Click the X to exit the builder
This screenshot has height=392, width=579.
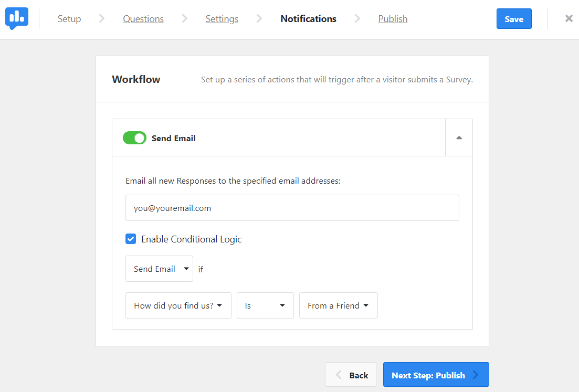pos(569,18)
